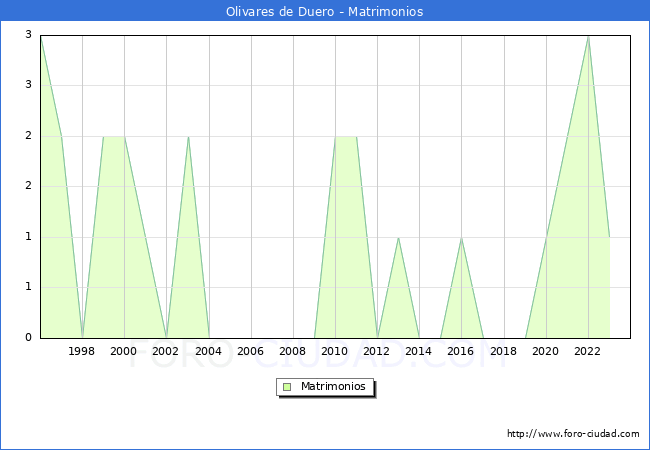The width and height of the screenshot is (650, 450).
Task: Click the 2020 year axis label
Action: [545, 351]
